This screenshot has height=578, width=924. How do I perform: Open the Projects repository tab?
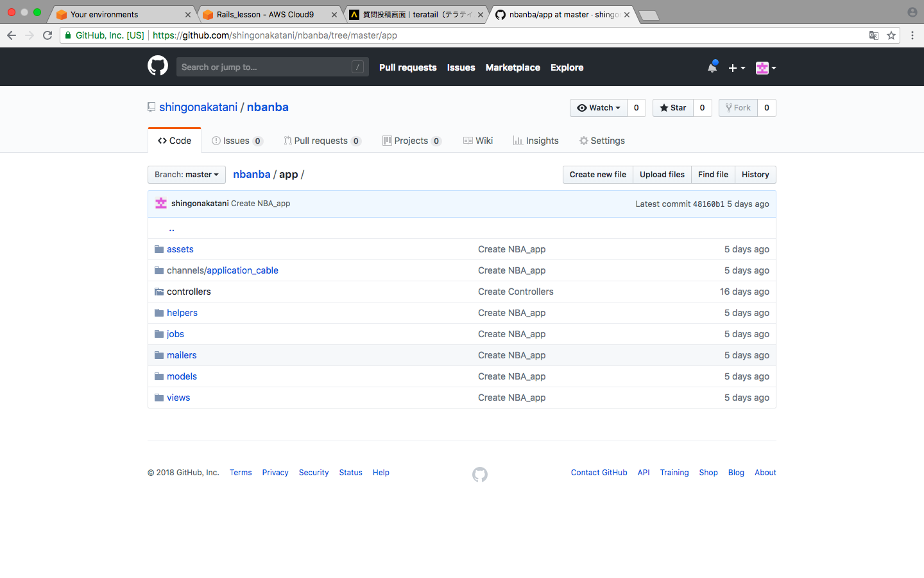pyautogui.click(x=412, y=141)
